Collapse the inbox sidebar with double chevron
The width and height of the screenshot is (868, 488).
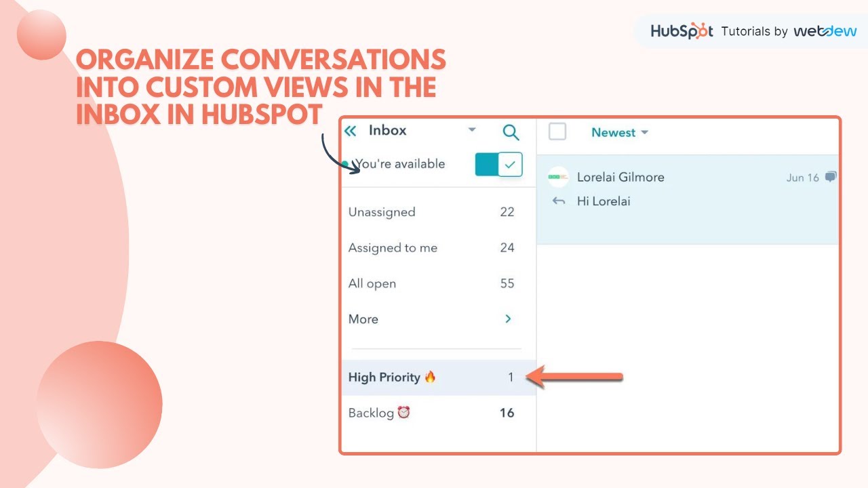pyautogui.click(x=350, y=131)
